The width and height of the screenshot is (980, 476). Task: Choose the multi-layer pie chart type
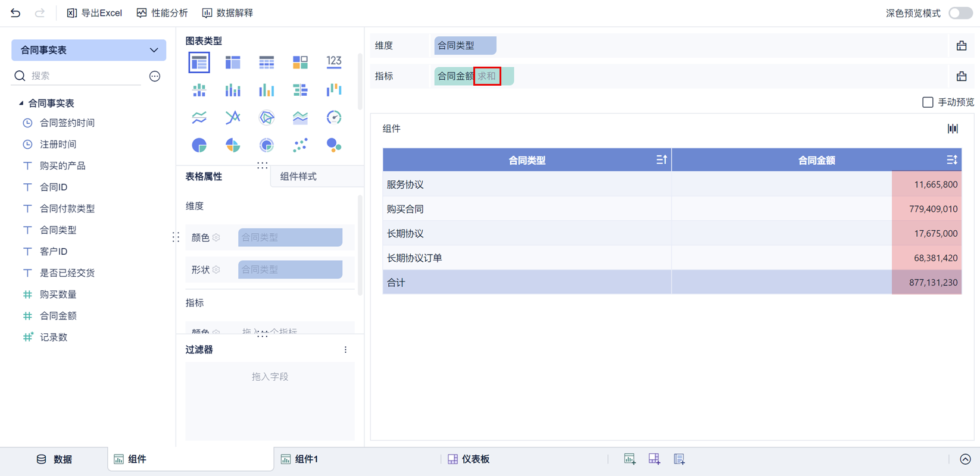point(266,145)
